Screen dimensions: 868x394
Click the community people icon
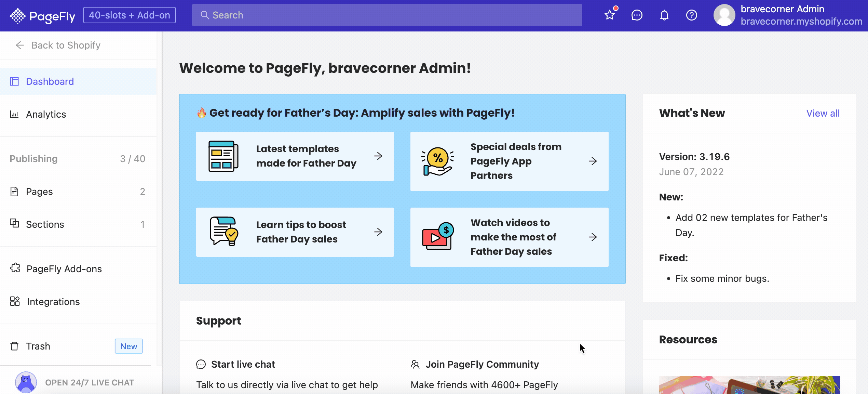(415, 364)
